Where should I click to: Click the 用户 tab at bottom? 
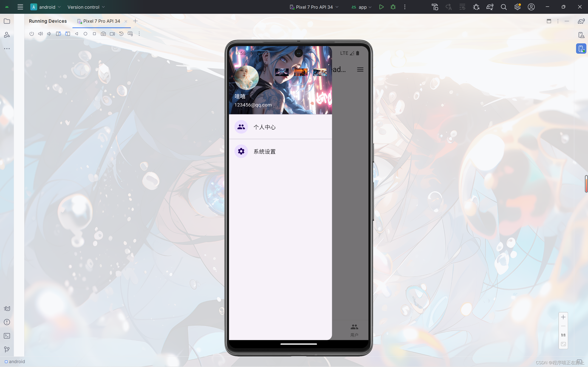point(354,330)
